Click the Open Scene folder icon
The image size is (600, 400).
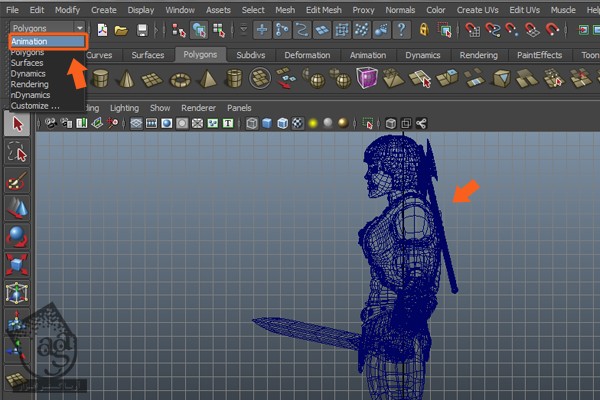coord(121,29)
